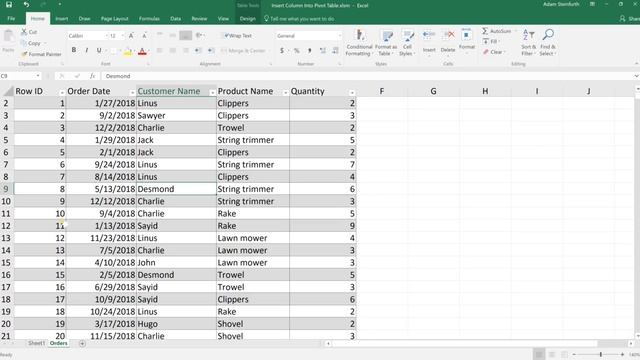Select the cell containing Sawyer
This screenshot has height=360, width=640.
coord(176,116)
